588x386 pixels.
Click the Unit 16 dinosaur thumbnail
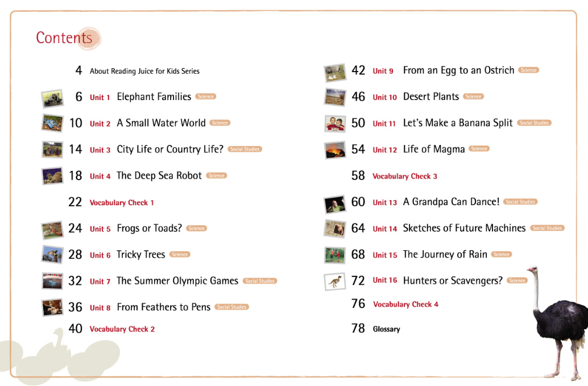coord(335,281)
